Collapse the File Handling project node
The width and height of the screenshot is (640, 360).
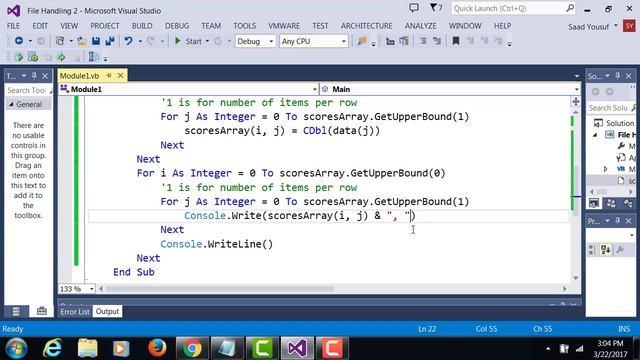coord(595,135)
